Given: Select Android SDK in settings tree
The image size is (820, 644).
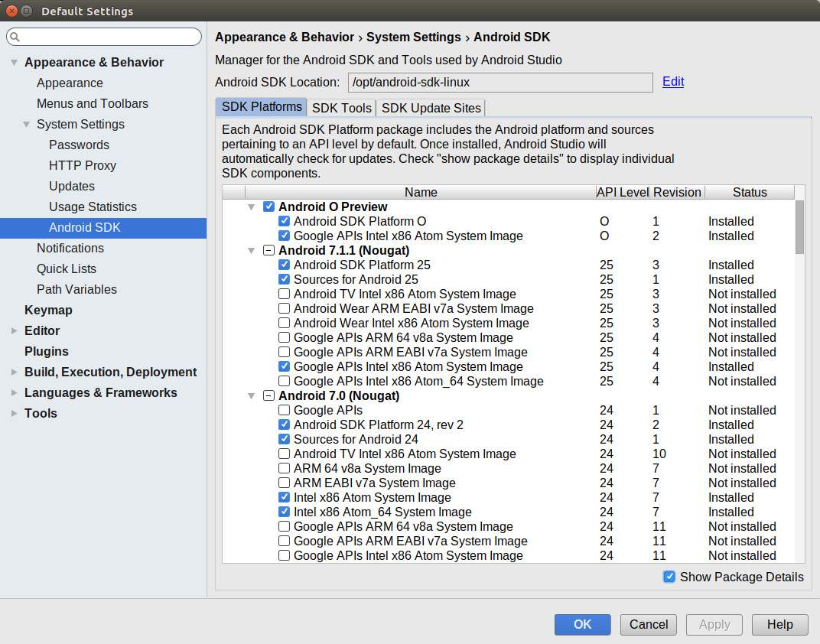Looking at the screenshot, I should click(x=103, y=227).
